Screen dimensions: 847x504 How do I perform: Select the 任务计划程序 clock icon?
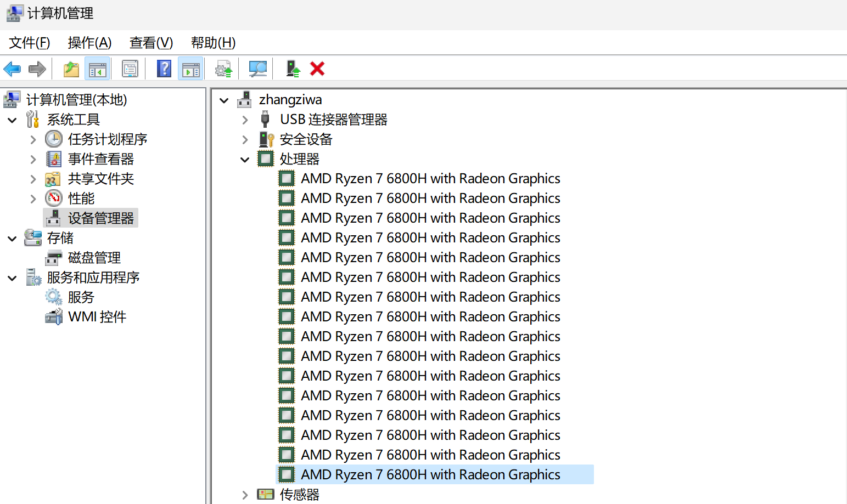pyautogui.click(x=54, y=139)
